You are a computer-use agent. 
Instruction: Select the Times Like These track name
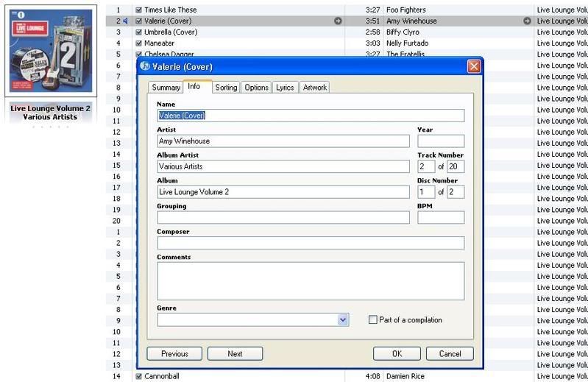coord(170,10)
